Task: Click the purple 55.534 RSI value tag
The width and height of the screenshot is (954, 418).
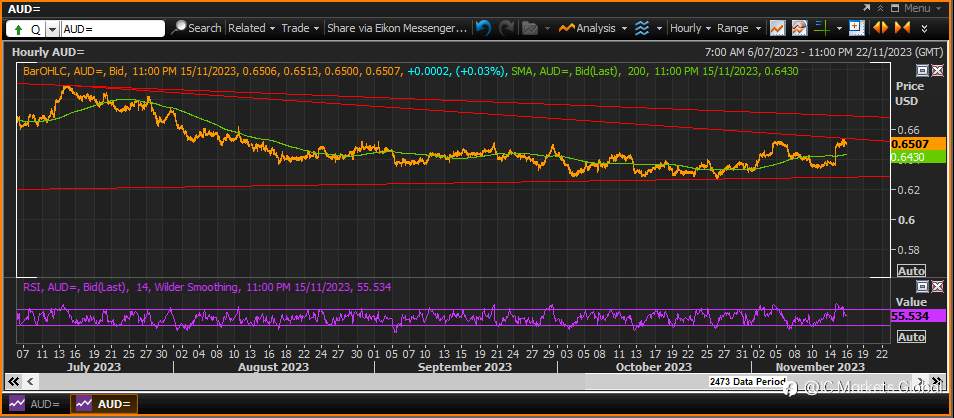Action: coord(918,316)
